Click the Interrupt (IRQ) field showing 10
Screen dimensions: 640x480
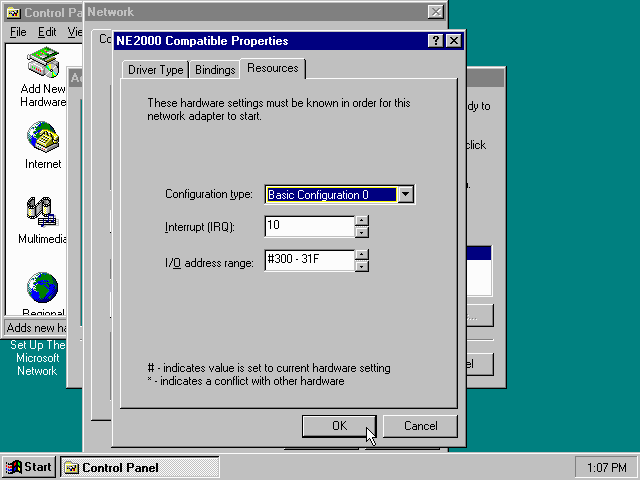click(x=310, y=226)
